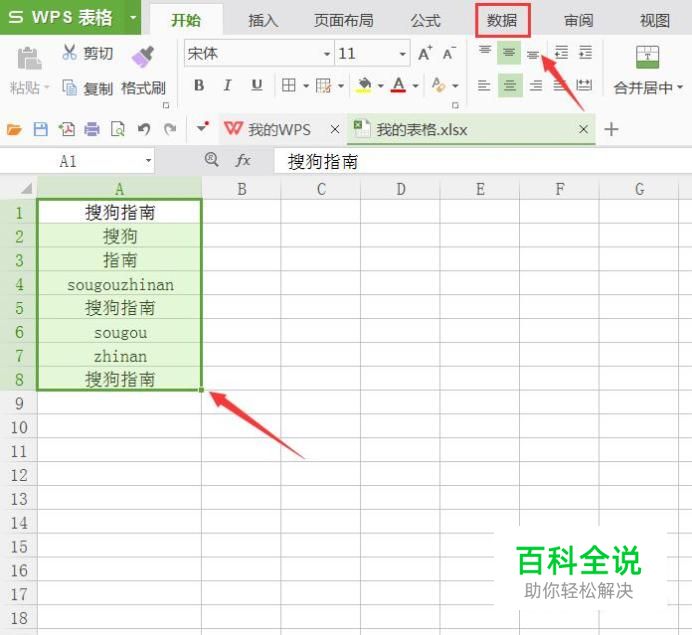The height and width of the screenshot is (635, 692).
Task: Close the 我的WPS tab
Action: click(x=335, y=129)
